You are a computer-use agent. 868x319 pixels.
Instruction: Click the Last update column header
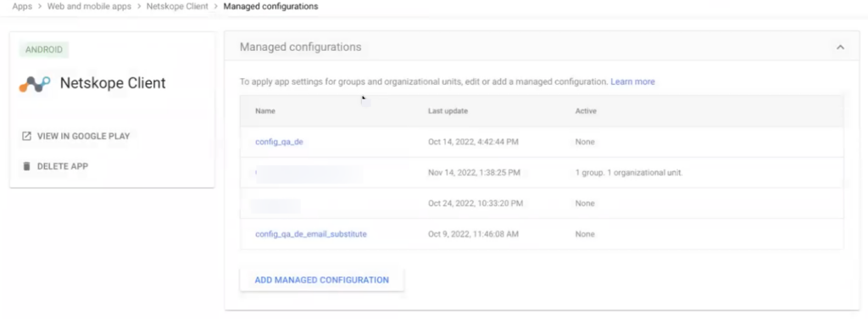click(x=448, y=111)
